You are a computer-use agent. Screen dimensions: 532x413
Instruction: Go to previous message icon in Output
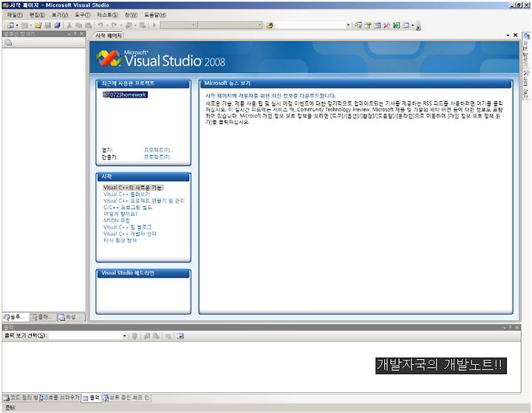coord(147,336)
